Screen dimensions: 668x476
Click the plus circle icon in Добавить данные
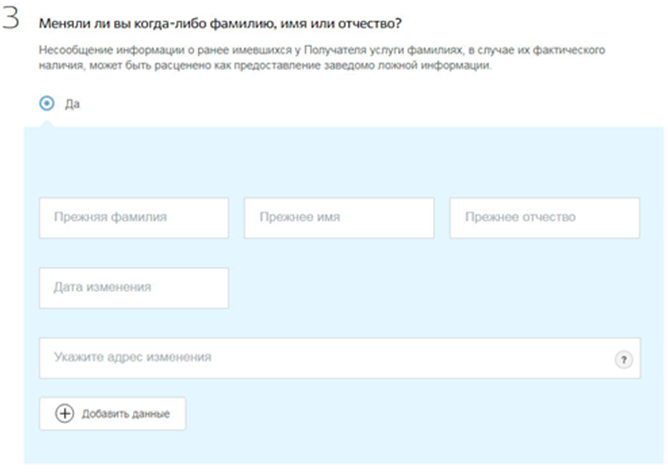(65, 413)
